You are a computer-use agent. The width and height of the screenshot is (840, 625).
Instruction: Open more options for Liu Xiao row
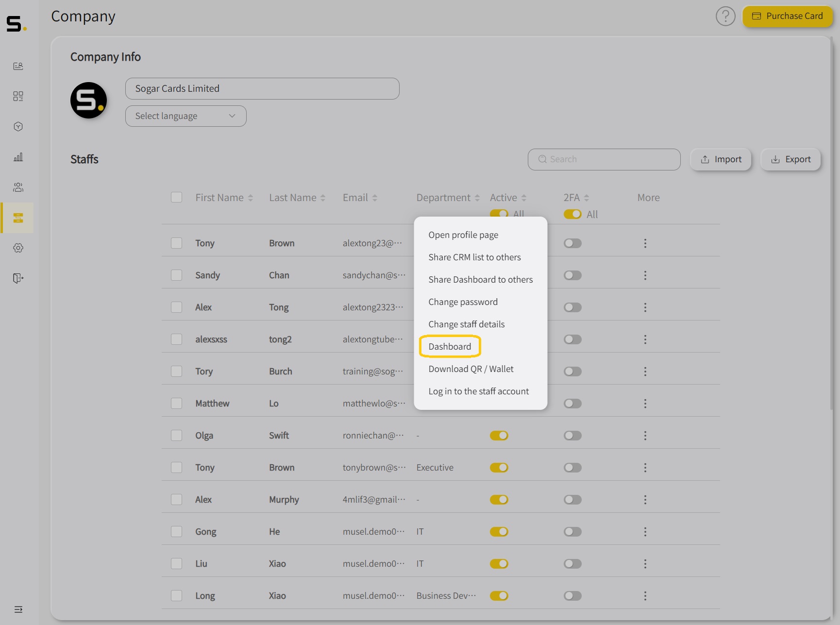point(645,564)
